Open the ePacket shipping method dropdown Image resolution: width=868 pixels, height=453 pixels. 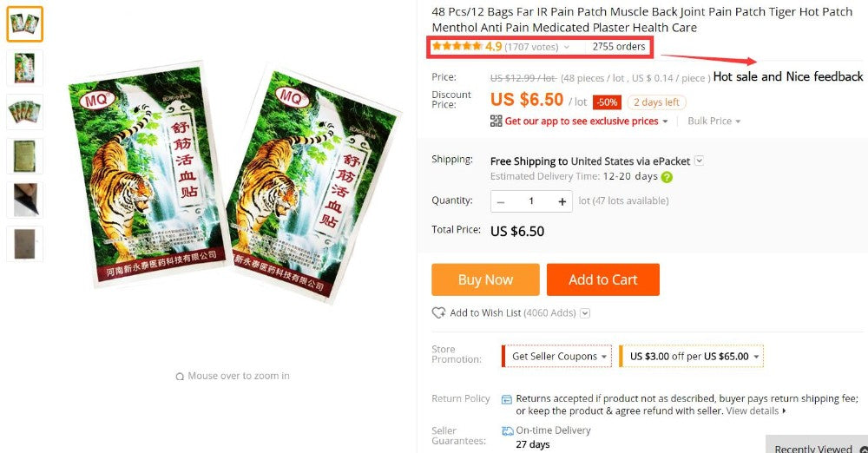(699, 161)
